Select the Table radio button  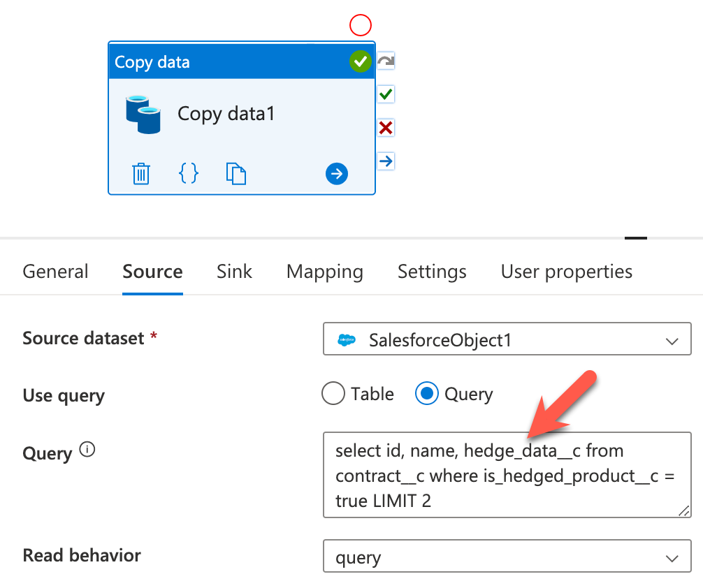click(x=333, y=394)
